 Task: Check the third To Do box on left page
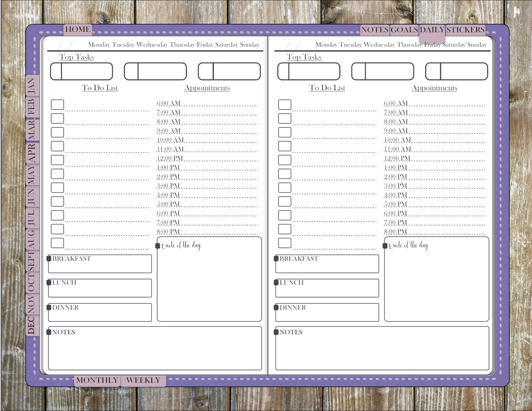57,132
